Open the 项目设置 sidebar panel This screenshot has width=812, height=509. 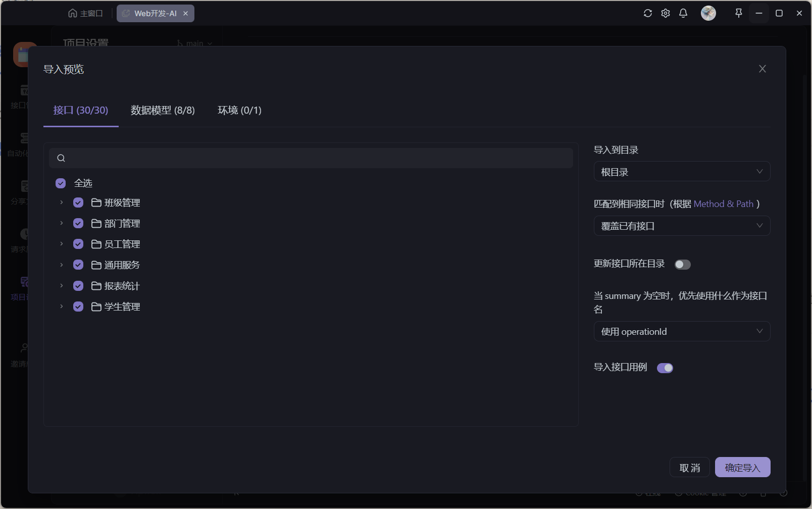(20, 288)
